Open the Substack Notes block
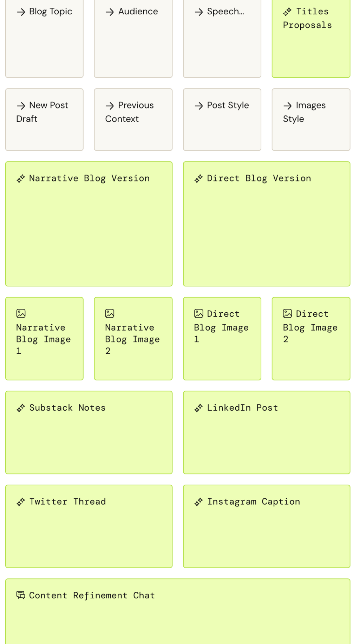The height and width of the screenshot is (644, 353). (x=89, y=432)
